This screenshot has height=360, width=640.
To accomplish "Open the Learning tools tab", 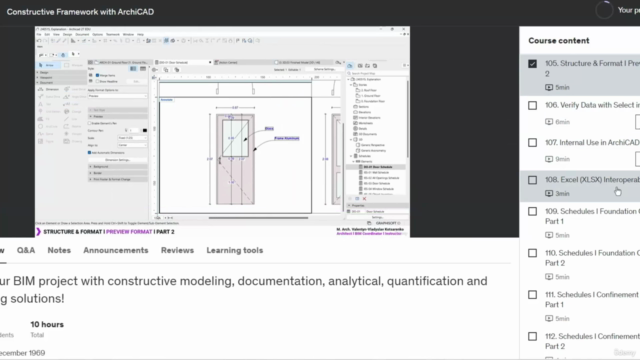I will [235, 250].
